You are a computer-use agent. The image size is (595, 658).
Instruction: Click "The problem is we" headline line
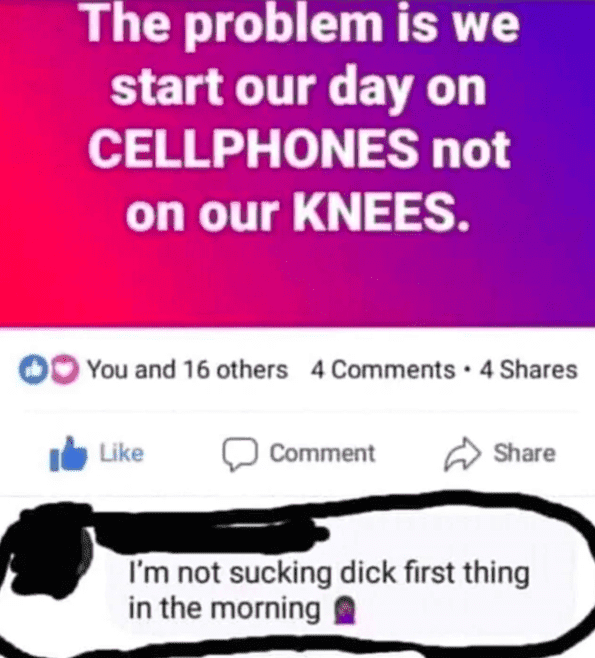[x=301, y=24]
